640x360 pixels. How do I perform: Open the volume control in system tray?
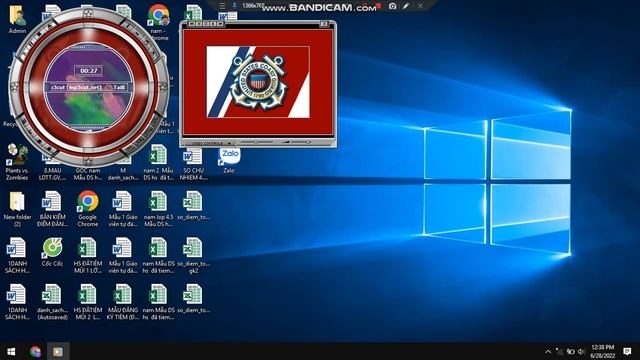[x=582, y=351]
